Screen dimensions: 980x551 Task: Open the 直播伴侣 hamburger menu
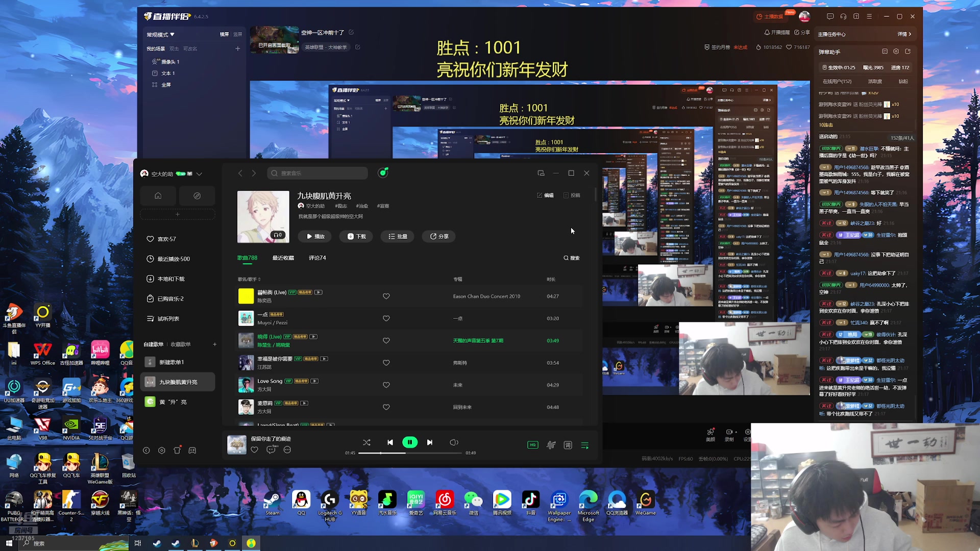click(x=869, y=16)
